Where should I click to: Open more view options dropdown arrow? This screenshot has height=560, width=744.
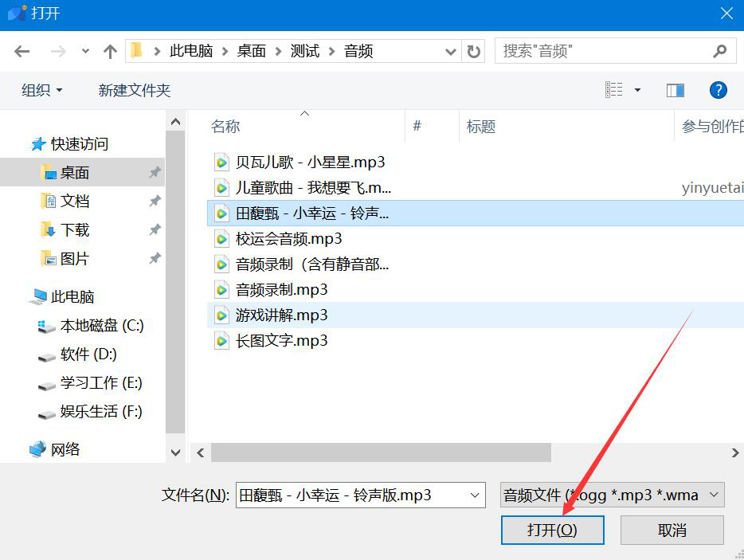pyautogui.click(x=638, y=90)
